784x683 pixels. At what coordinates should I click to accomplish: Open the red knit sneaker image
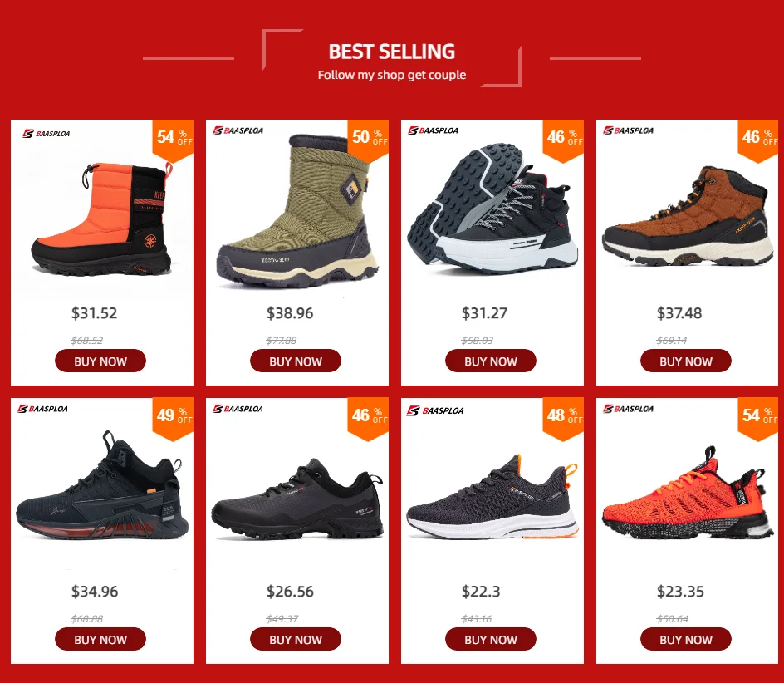tap(686, 494)
